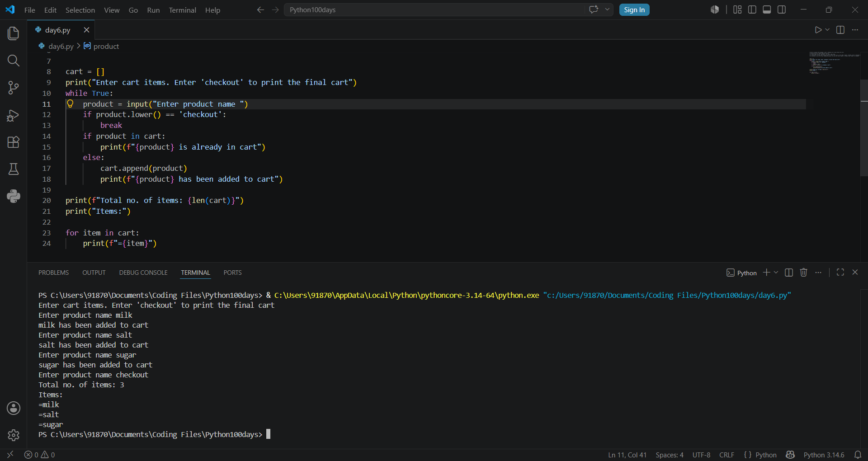The width and height of the screenshot is (868, 461).
Task: Kill the terminal with trash icon
Action: (x=803, y=272)
